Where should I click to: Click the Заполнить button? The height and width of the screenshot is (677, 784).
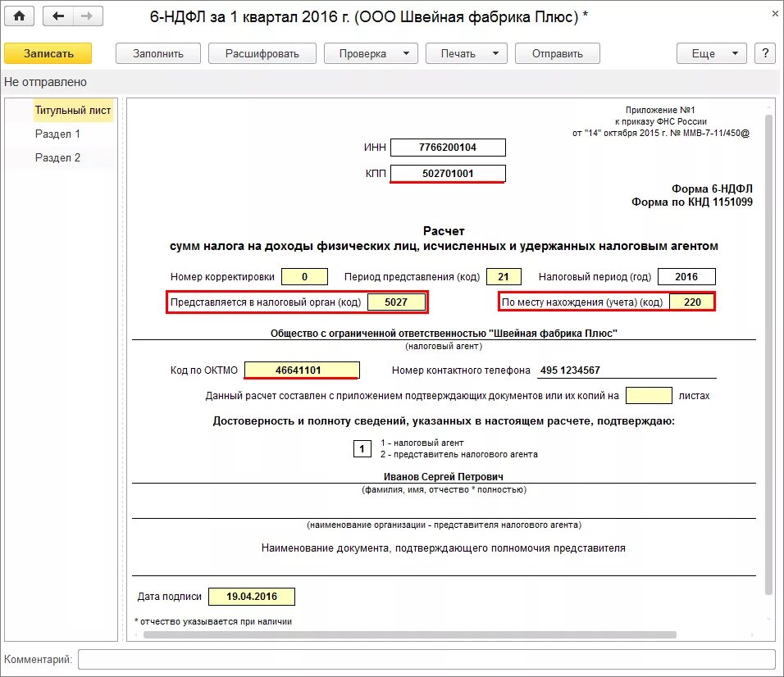158,53
